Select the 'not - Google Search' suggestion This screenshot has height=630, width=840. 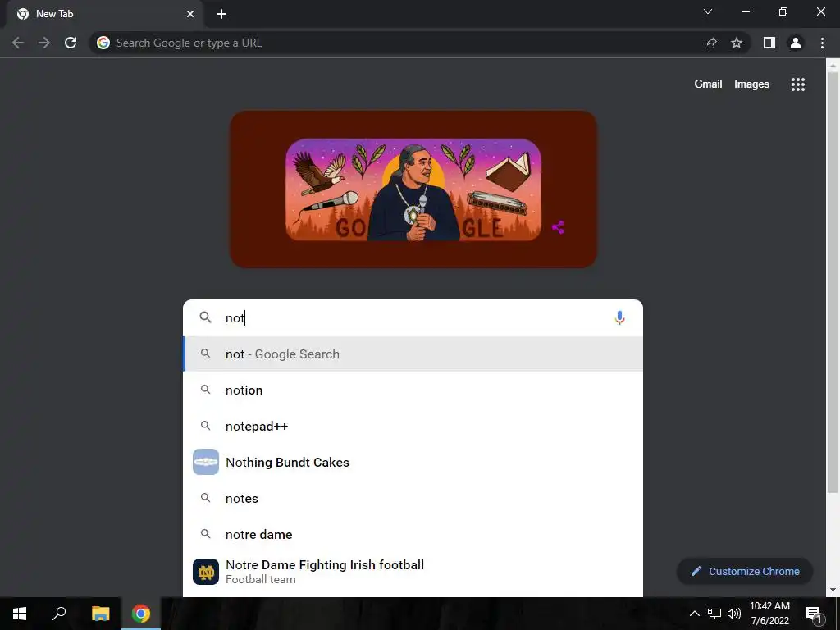[x=413, y=354]
